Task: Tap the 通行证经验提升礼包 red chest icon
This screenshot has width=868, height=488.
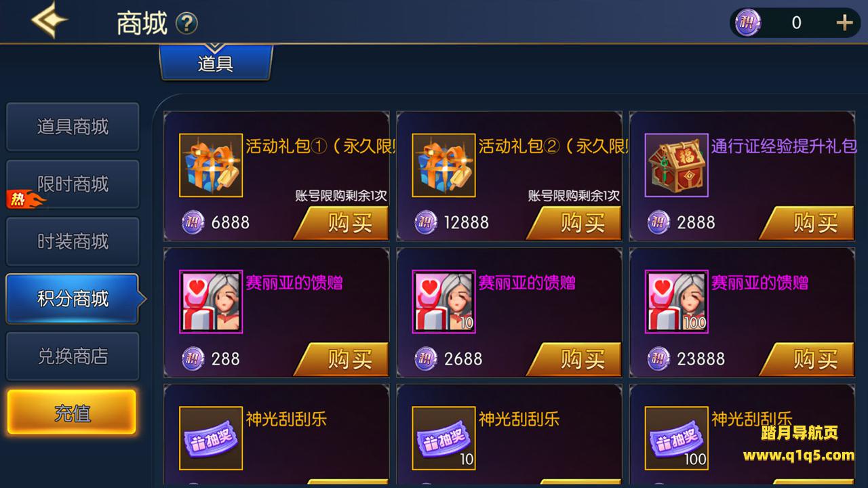Action: pyautogui.click(x=676, y=165)
